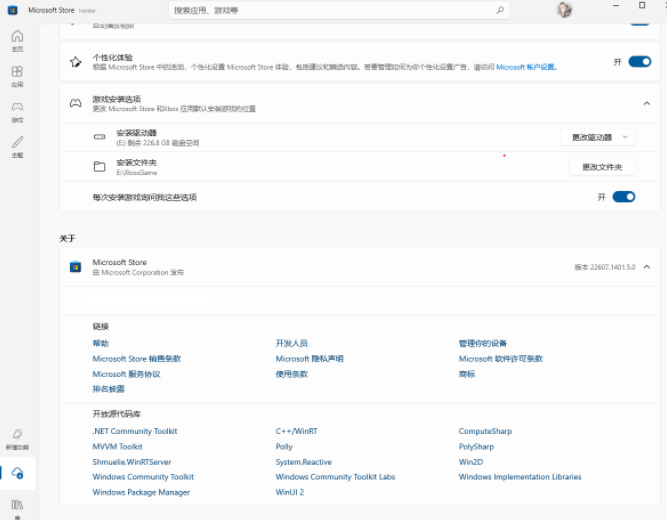Open the 开发人员 link
Image resolution: width=667 pixels, height=520 pixels.
(291, 343)
